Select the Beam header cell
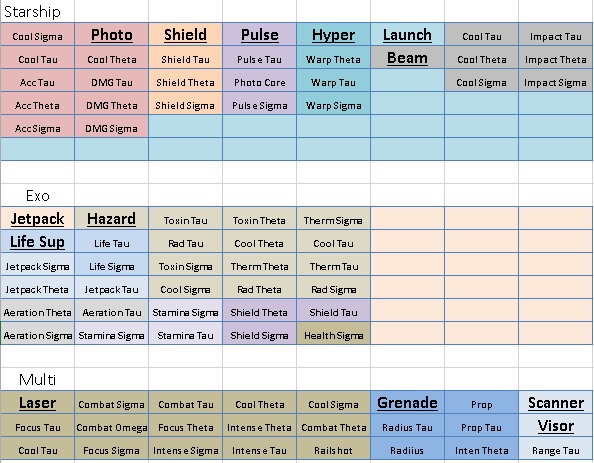Image resolution: width=594 pixels, height=463 pixels. tap(407, 58)
